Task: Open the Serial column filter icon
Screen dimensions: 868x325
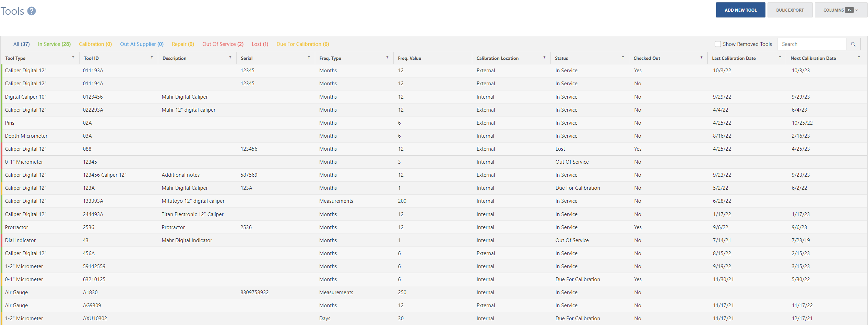Action: [309, 58]
